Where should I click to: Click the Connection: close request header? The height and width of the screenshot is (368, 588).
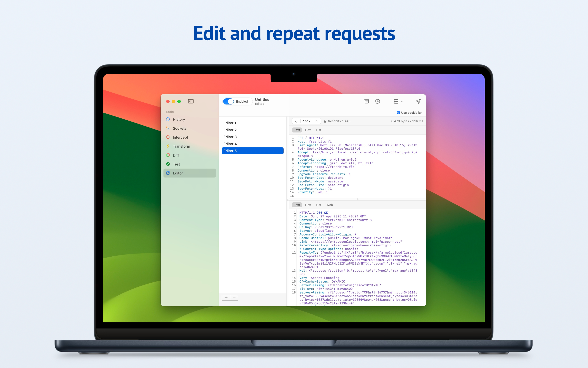click(x=313, y=170)
